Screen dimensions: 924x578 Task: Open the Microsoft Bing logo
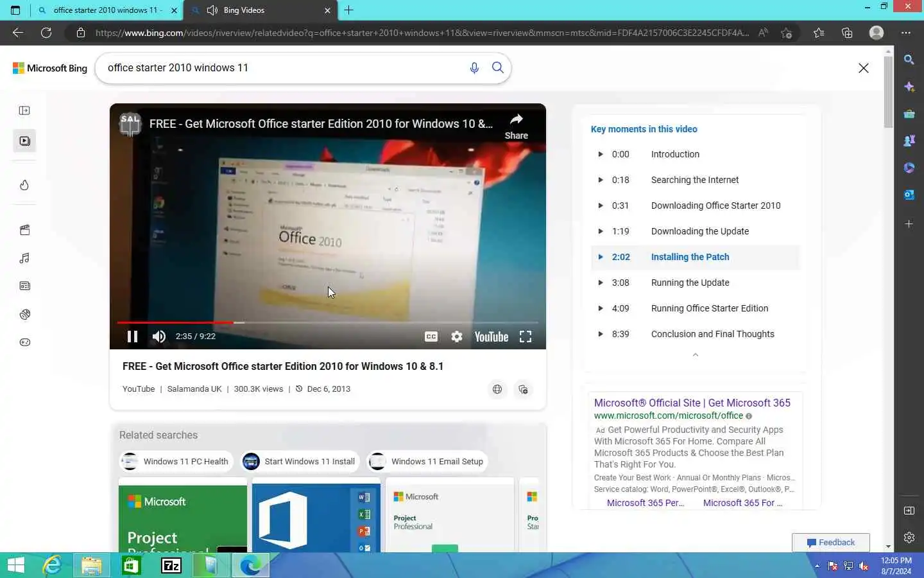pyautogui.click(x=50, y=68)
